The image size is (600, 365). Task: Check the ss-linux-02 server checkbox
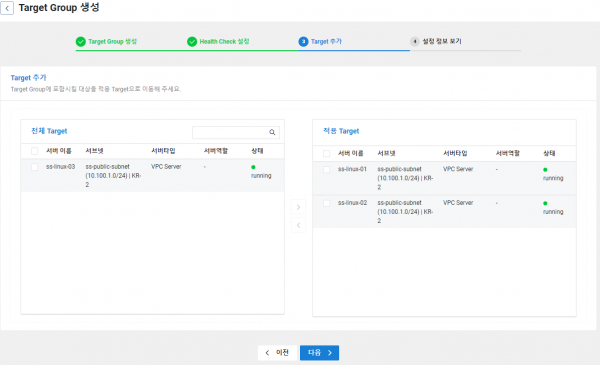[x=326, y=203]
